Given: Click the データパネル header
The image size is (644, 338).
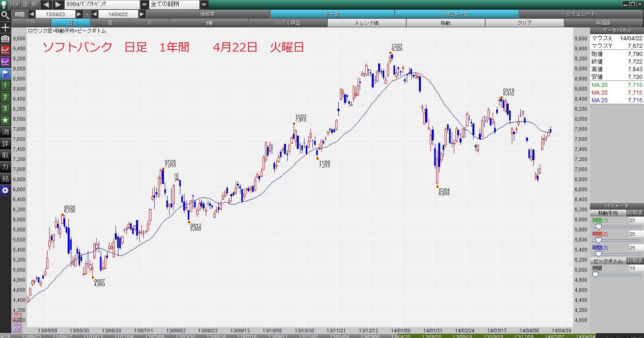Looking at the screenshot, I should pos(617,31).
